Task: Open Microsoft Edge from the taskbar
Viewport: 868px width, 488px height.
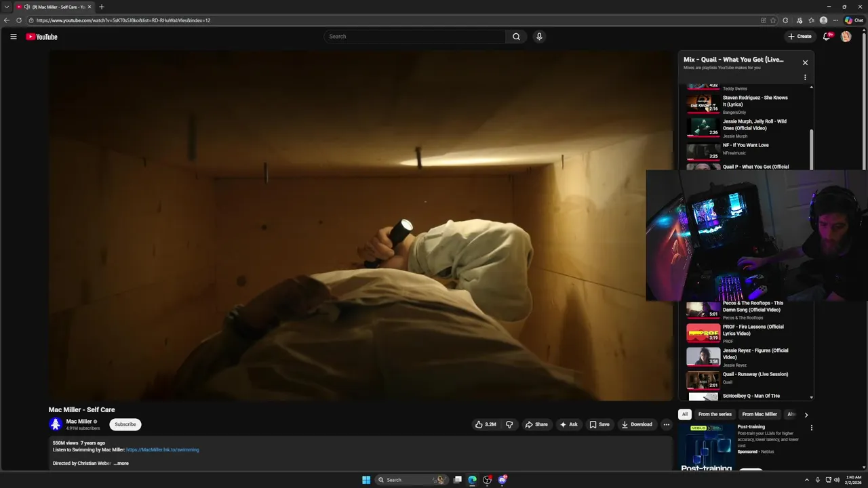Action: pyautogui.click(x=472, y=480)
